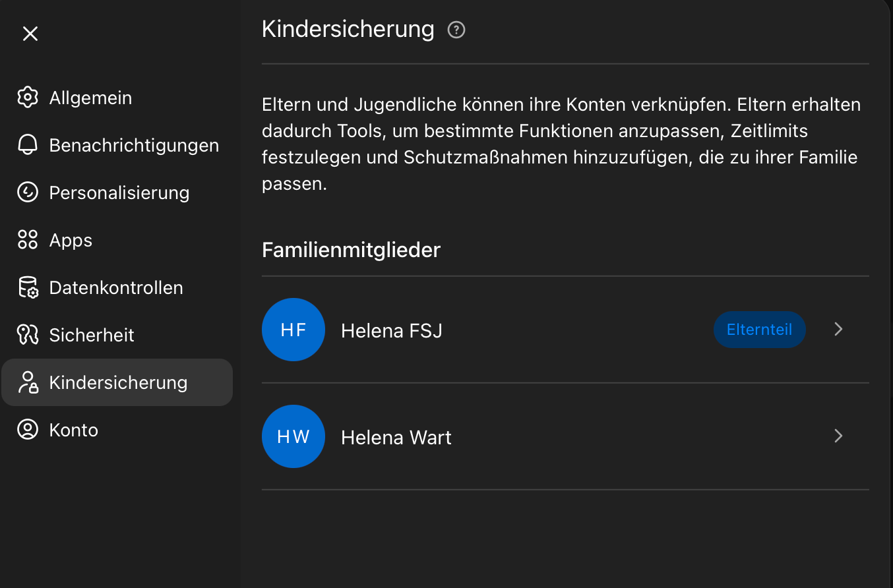Click the Sicherheit key icon
The image size is (893, 588).
pos(28,335)
